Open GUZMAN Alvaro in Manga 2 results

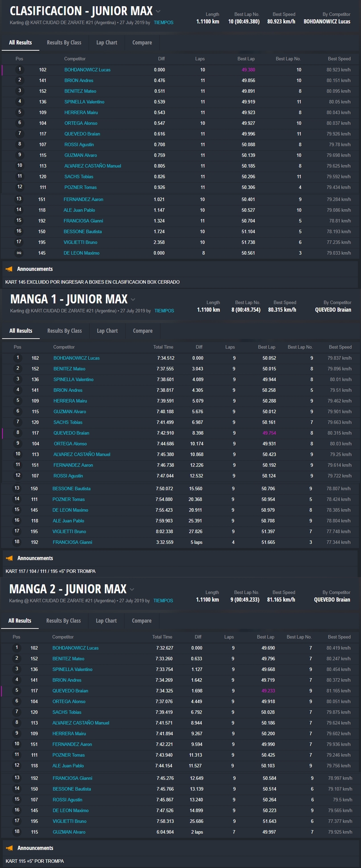[69, 832]
